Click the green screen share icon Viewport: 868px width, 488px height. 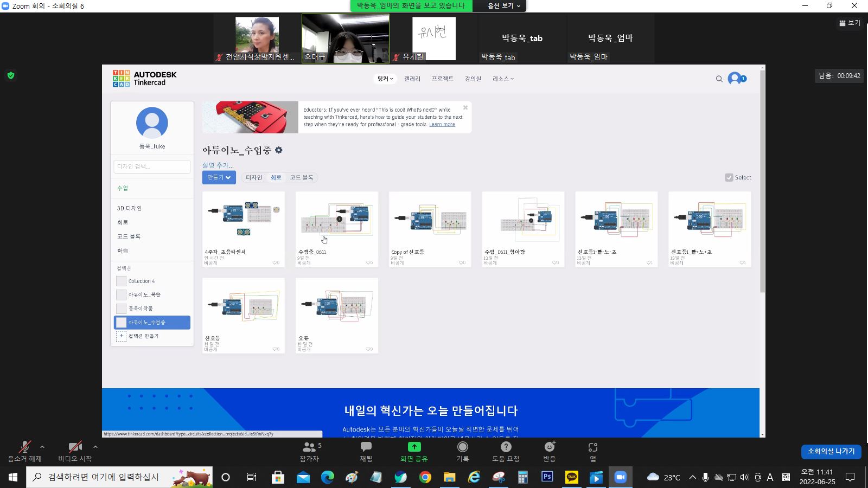[x=414, y=447]
